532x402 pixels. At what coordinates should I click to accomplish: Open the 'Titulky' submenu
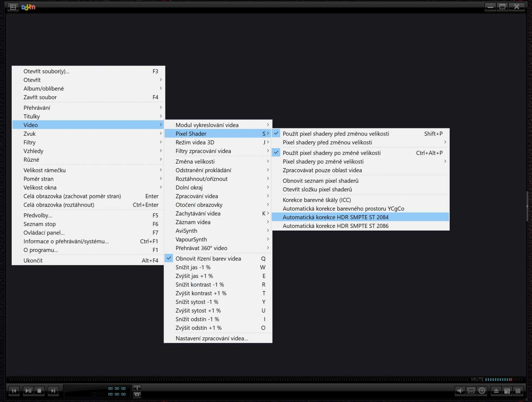[x=88, y=116]
